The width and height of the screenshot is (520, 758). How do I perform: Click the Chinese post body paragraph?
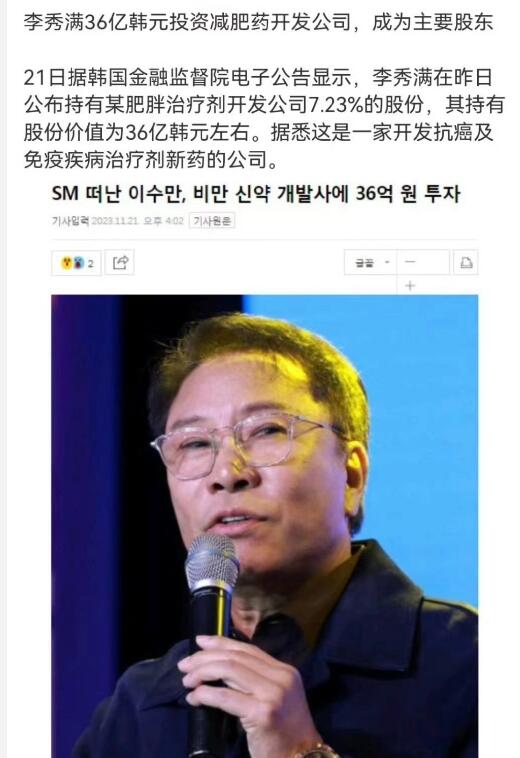point(264,118)
